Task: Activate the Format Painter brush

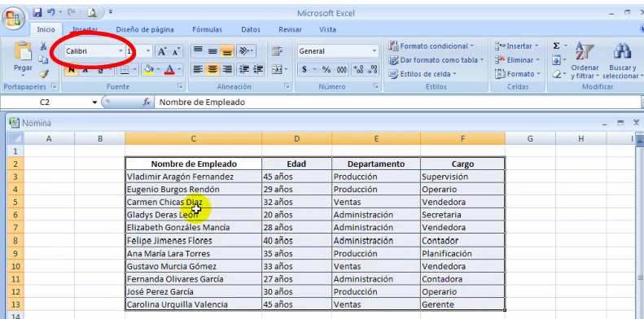Action: [x=43, y=74]
